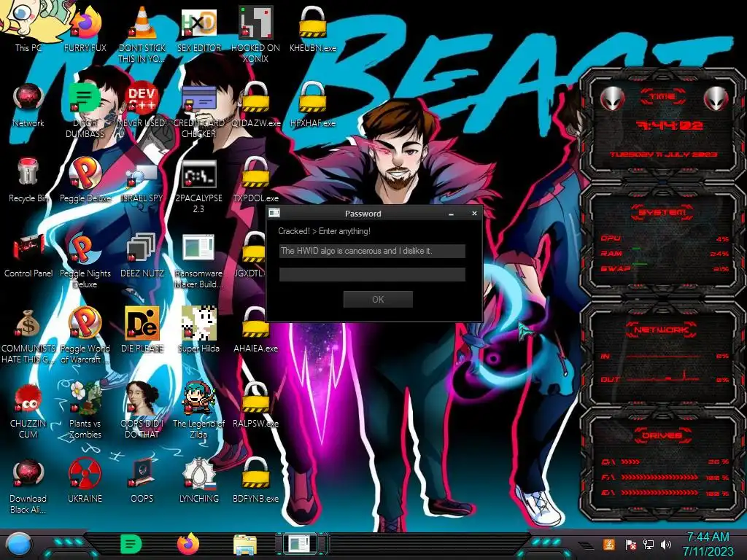Select the JGXDTL locked file
747x560 pixels.
252,254
